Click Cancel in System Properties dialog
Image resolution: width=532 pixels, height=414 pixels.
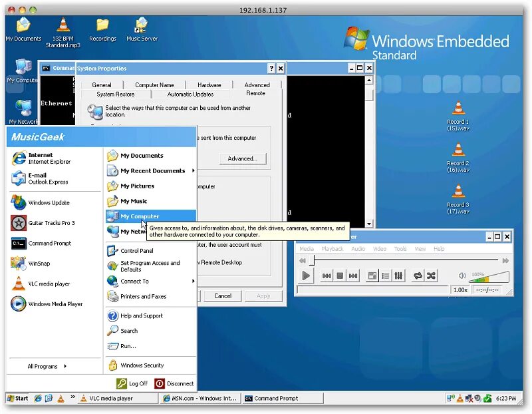[223, 296]
